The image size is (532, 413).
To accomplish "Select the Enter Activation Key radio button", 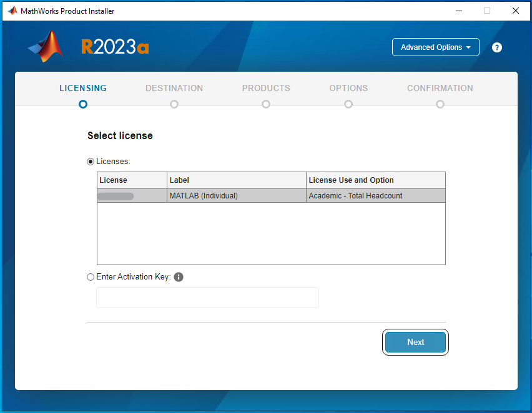I will click(91, 276).
